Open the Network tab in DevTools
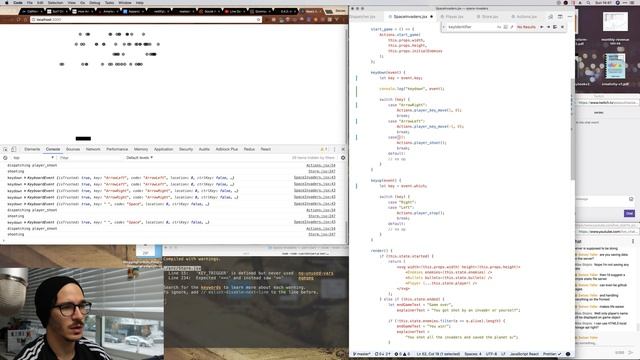 tap(93, 149)
